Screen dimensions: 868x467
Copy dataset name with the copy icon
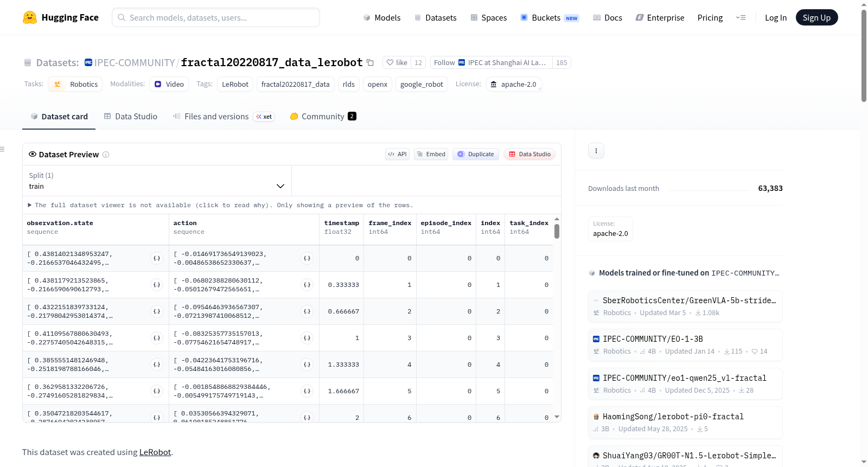(370, 62)
